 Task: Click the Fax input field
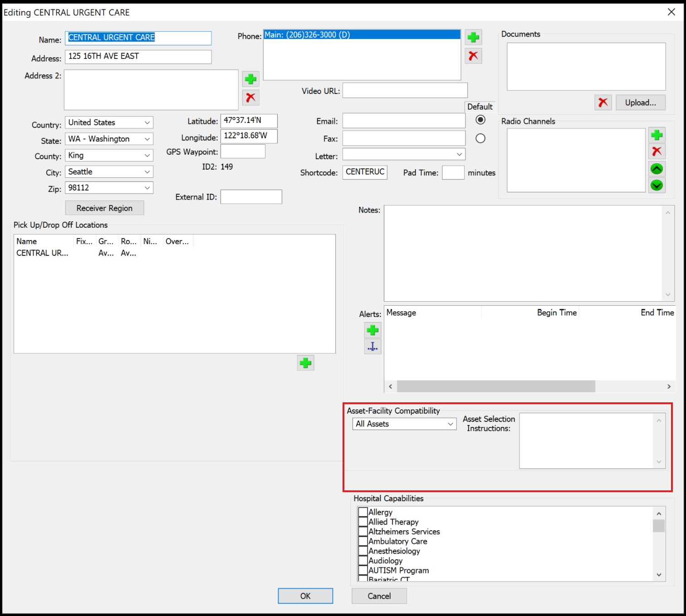coord(404,138)
